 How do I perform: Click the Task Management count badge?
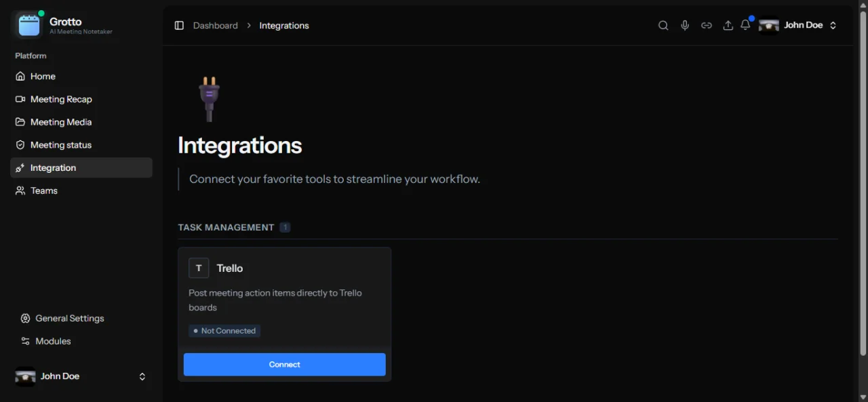click(x=285, y=227)
